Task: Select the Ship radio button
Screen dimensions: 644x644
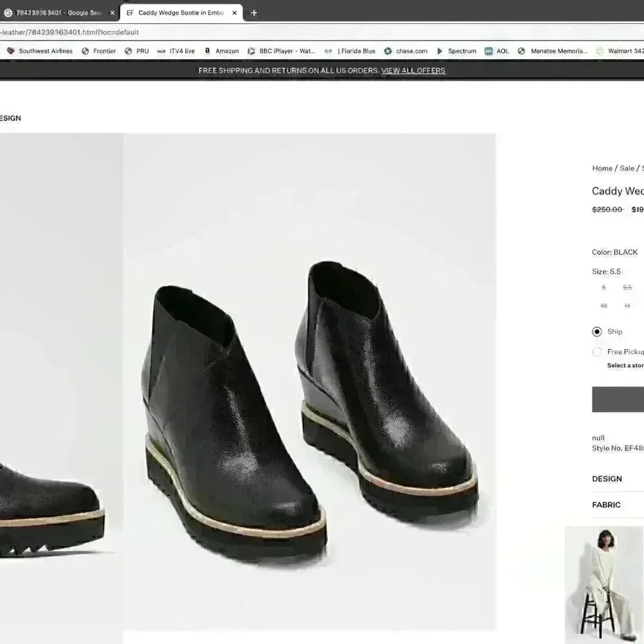Action: tap(598, 332)
